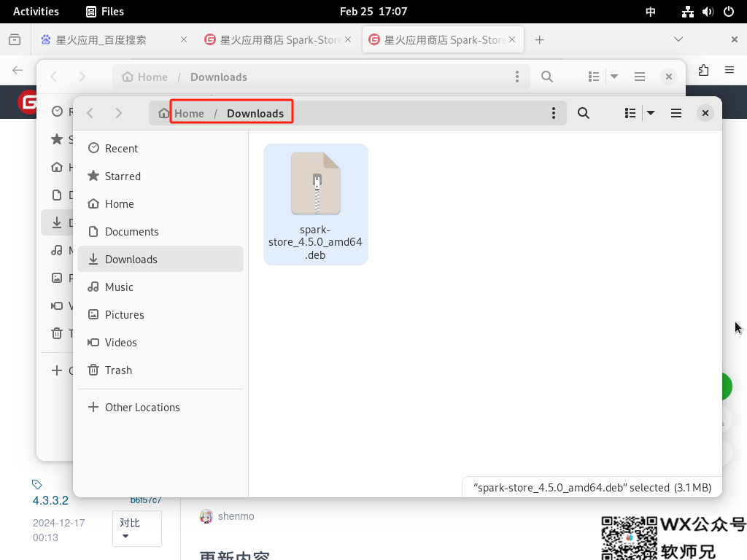Open view options dropdown arrow in Files
The image size is (747, 560).
[x=650, y=113]
